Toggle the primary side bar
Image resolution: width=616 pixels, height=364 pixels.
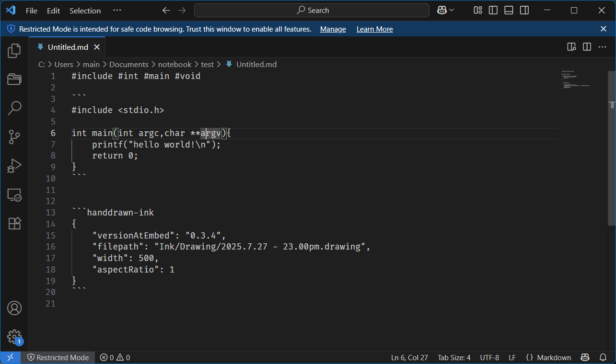click(x=493, y=10)
